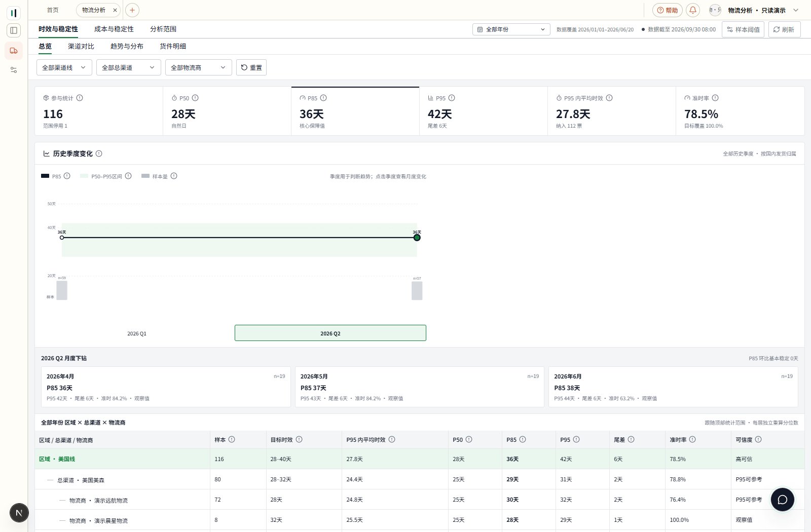Image resolution: width=811 pixels, height=532 pixels.
Task: Click info icon beside P95 内平均时效 card
Action: [x=609, y=98]
